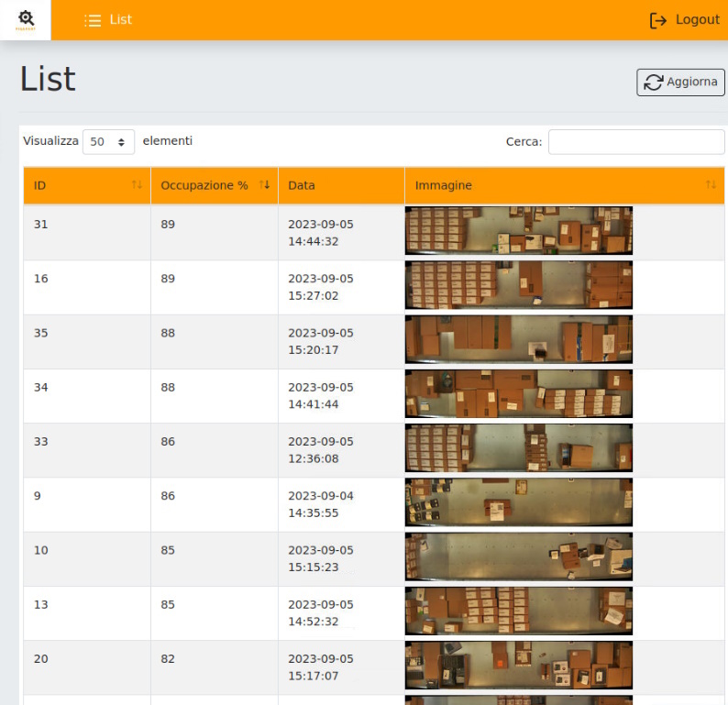Viewport: 728px width, 705px height.
Task: Open thumbnail image for ID 16
Action: (x=519, y=285)
